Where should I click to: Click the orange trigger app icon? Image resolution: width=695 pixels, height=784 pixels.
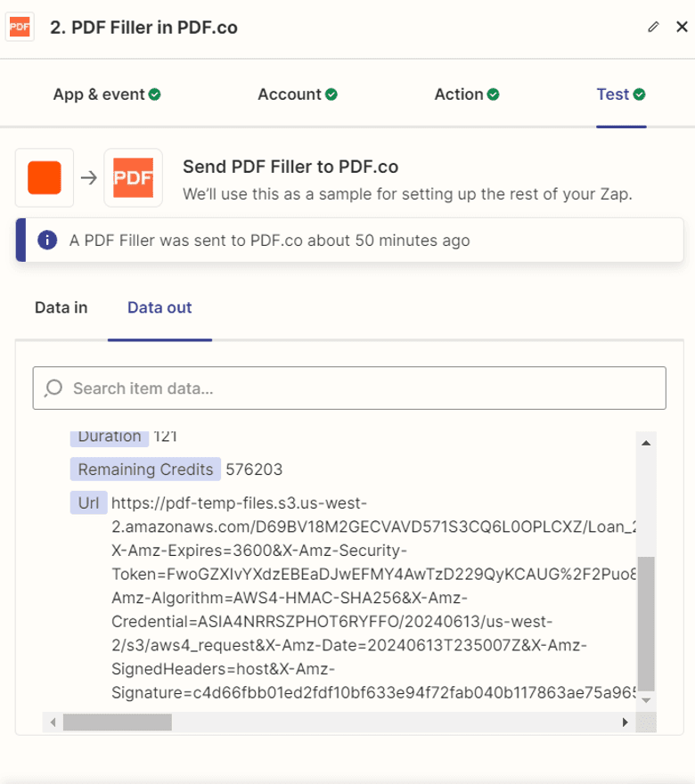click(44, 176)
